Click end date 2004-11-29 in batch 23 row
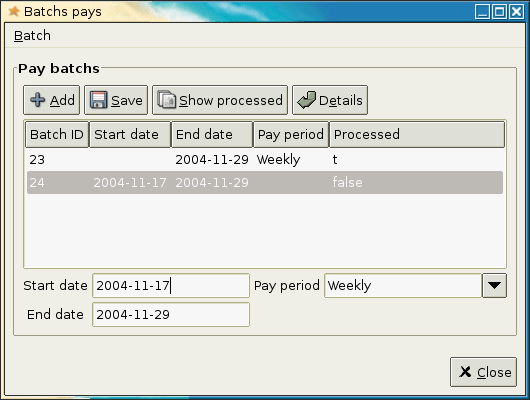Viewport: 530px width, 400px height. pyautogui.click(x=212, y=160)
